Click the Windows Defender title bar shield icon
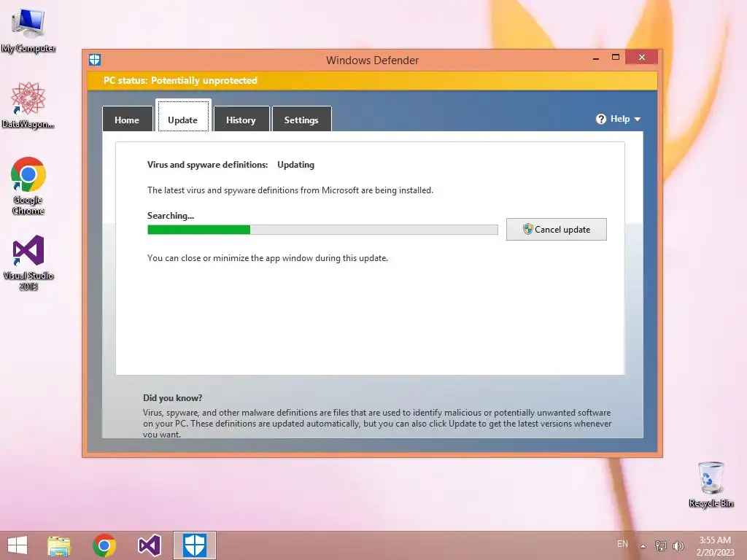This screenshot has width=747, height=560. (95, 60)
